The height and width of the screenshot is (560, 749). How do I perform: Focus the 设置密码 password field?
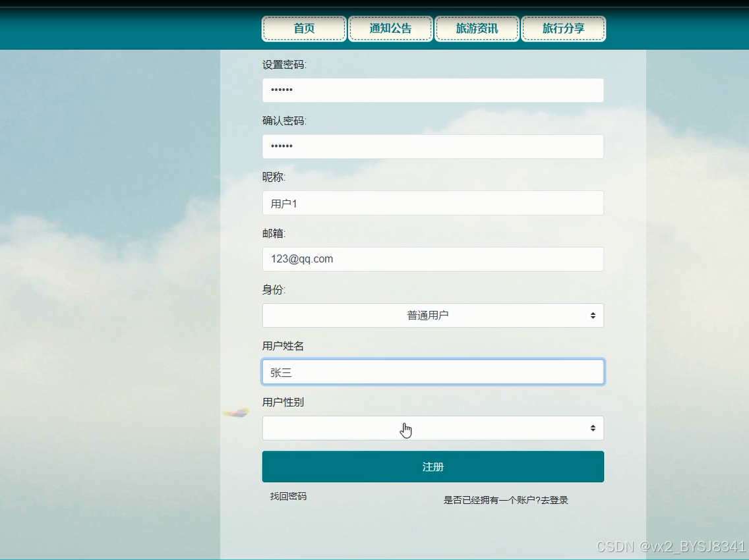tap(433, 90)
